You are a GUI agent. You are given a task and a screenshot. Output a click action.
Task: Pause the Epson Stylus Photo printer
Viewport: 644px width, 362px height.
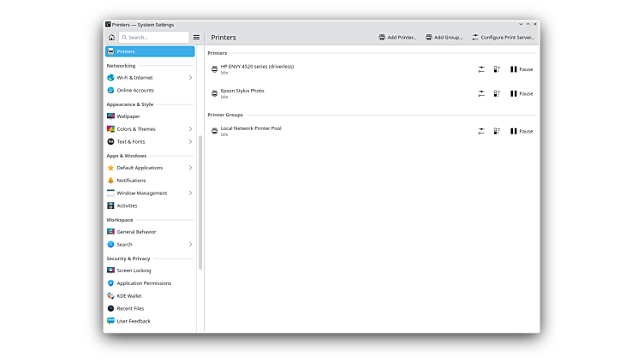(x=521, y=93)
